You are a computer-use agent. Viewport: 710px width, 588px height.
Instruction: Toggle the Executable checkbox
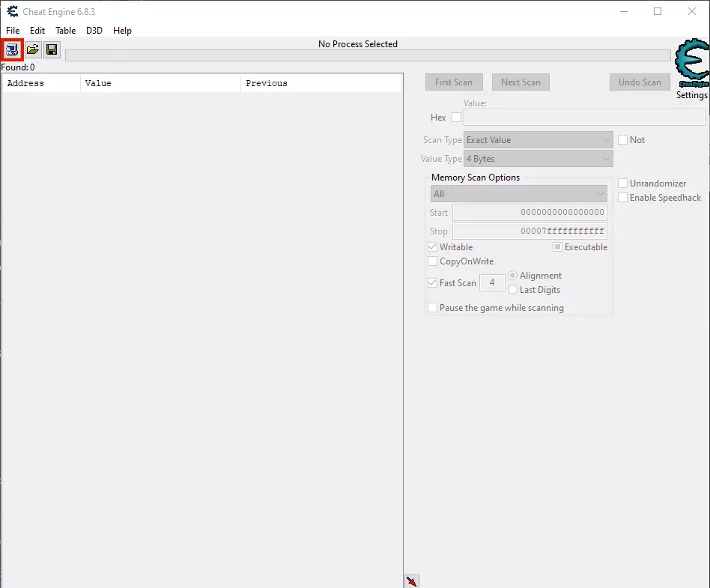coord(557,247)
